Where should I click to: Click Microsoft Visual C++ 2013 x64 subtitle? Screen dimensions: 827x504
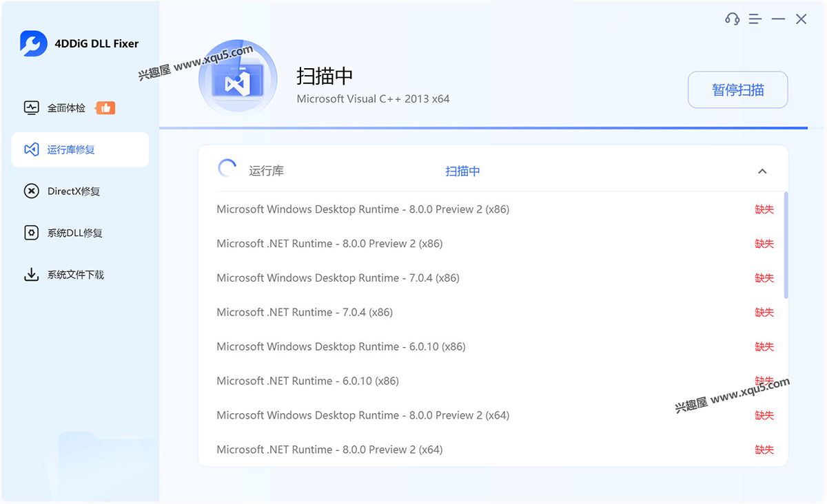pyautogui.click(x=373, y=99)
